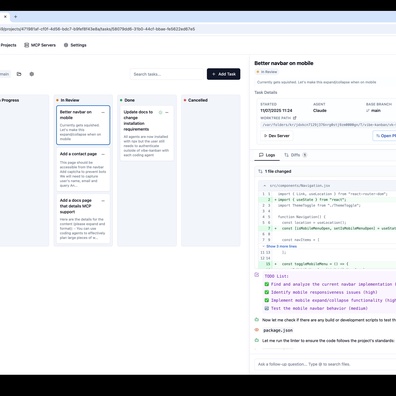Click the icon before 'Now let me check' message
The height and width of the screenshot is (396, 396).
[x=257, y=320]
